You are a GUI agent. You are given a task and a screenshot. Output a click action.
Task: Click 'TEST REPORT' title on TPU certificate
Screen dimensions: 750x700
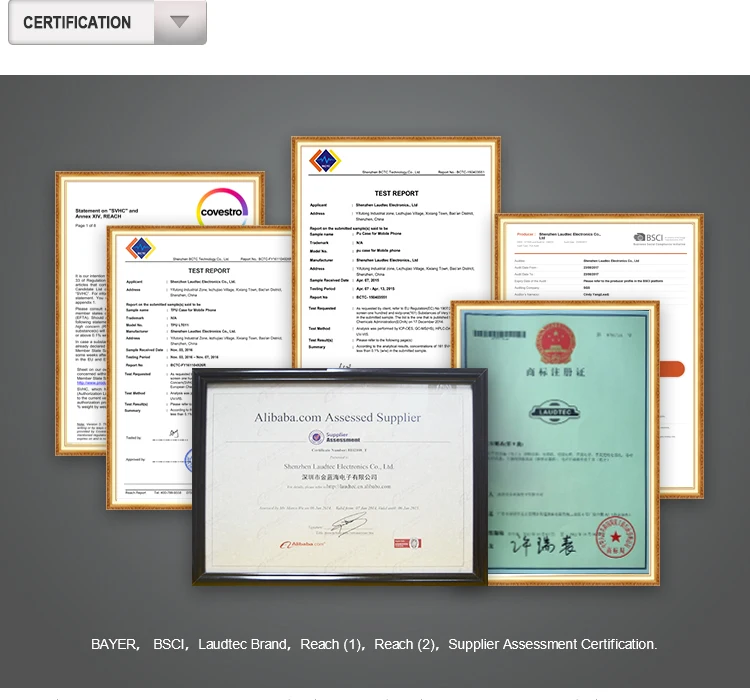209,271
